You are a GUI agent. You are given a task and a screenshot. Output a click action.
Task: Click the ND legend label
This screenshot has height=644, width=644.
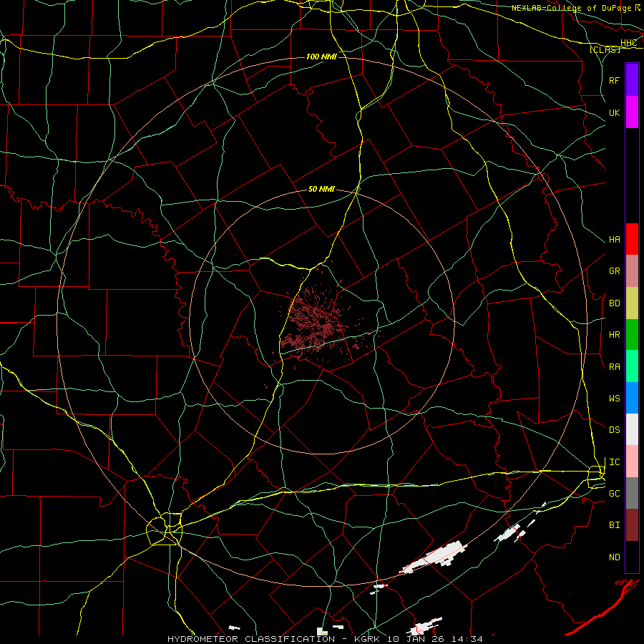coord(614,557)
